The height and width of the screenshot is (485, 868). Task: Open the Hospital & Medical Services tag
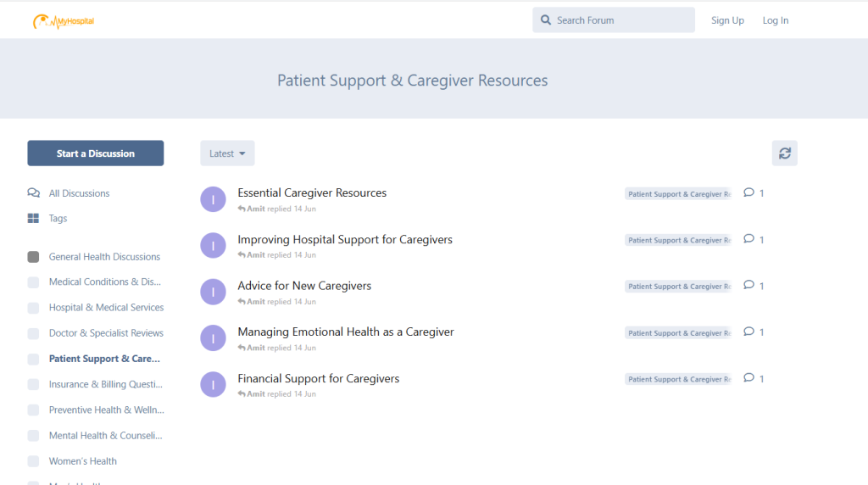click(x=106, y=308)
